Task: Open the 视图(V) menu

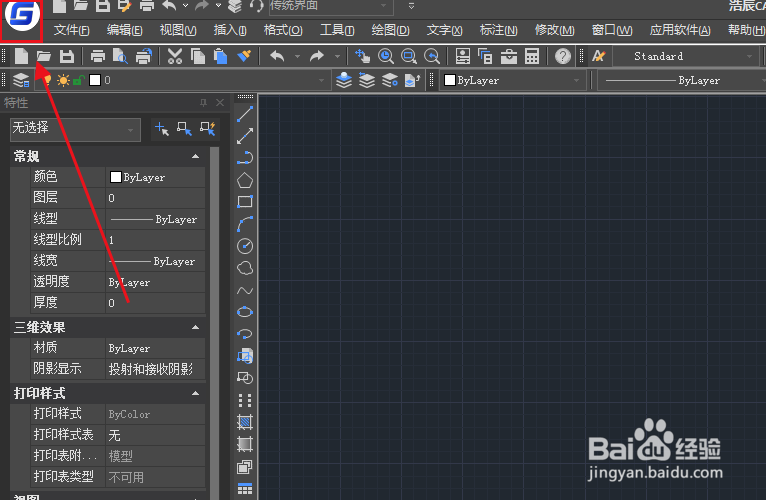Action: (178, 30)
